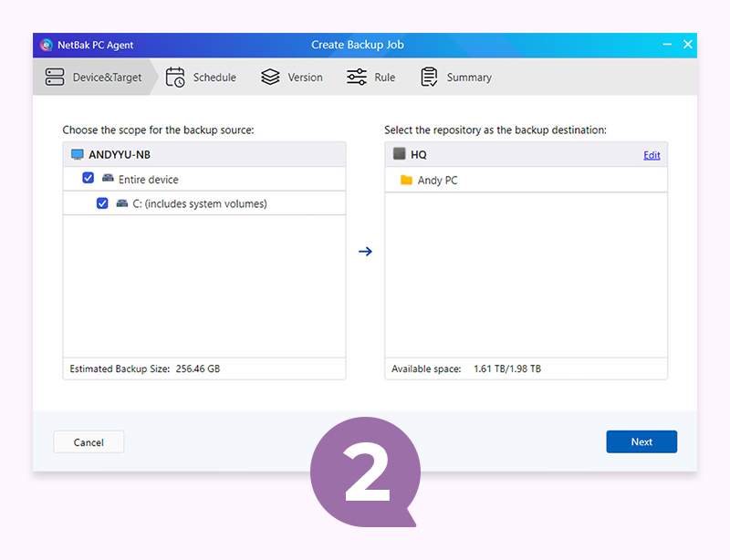This screenshot has width=730, height=560.
Task: Click the Next button
Action: click(x=641, y=441)
